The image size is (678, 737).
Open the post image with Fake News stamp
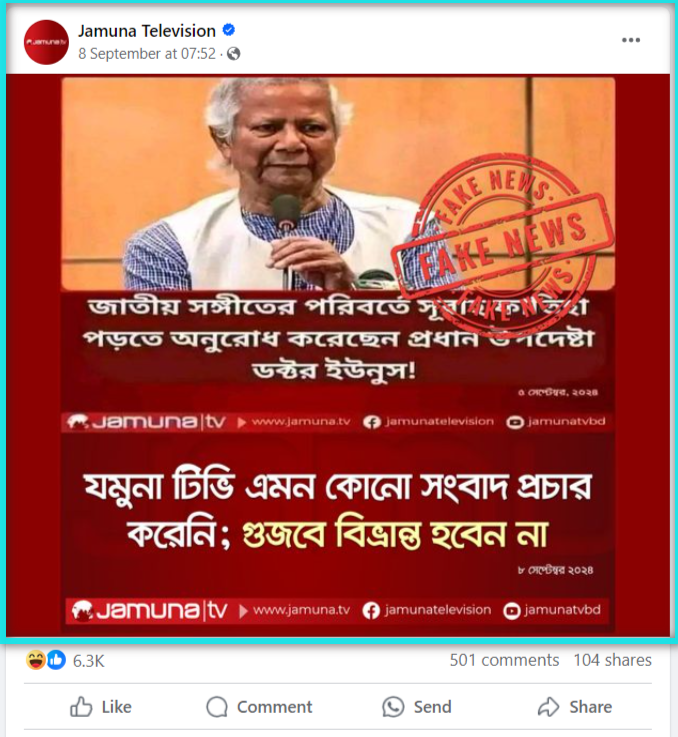click(338, 355)
